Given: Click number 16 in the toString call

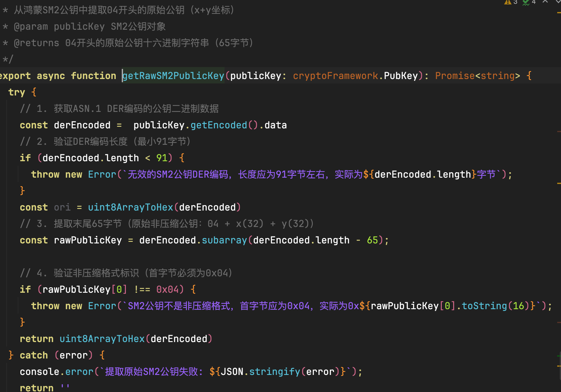Looking at the screenshot, I should (519, 306).
